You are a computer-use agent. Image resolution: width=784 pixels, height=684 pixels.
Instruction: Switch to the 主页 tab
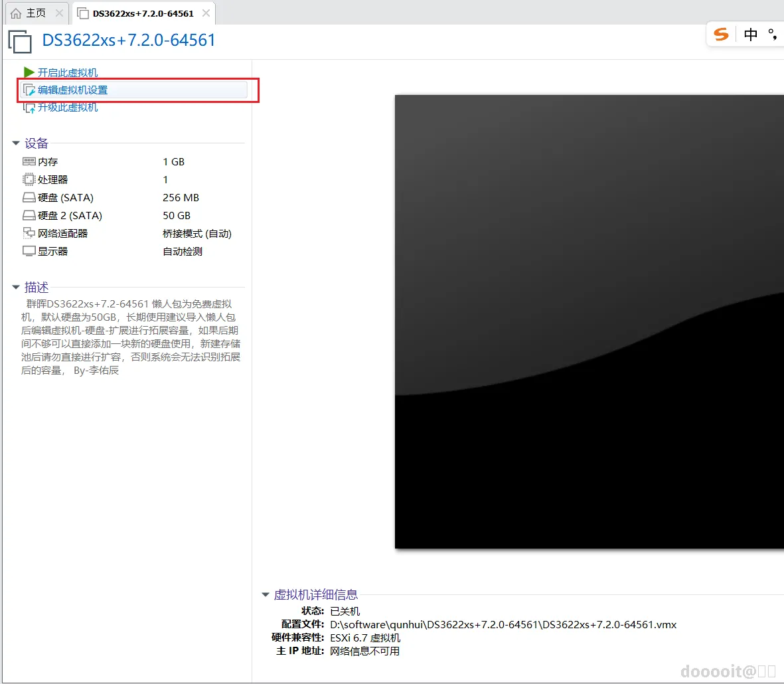point(36,13)
